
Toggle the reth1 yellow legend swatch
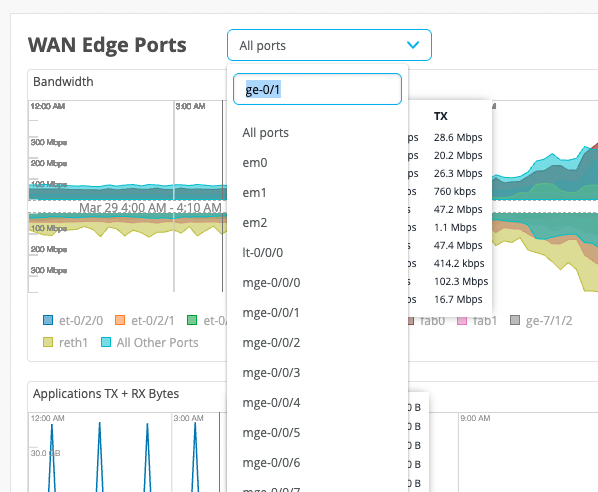48,342
